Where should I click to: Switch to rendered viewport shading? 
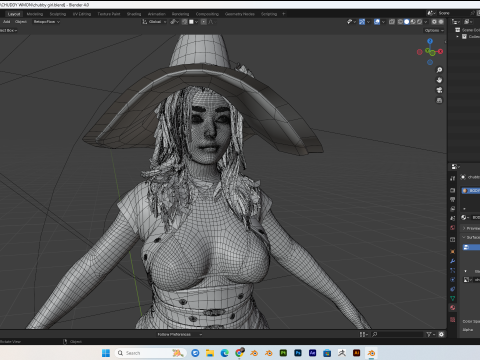point(419,22)
